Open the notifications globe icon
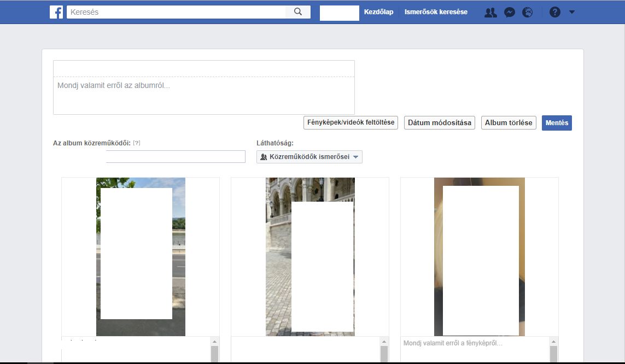The image size is (625, 364). [527, 13]
